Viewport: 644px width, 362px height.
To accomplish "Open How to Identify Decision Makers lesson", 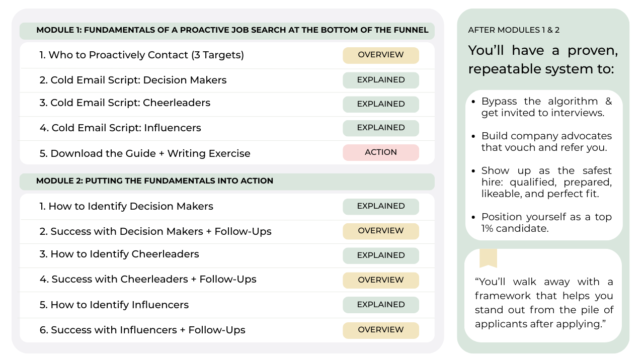I will coord(126,206).
